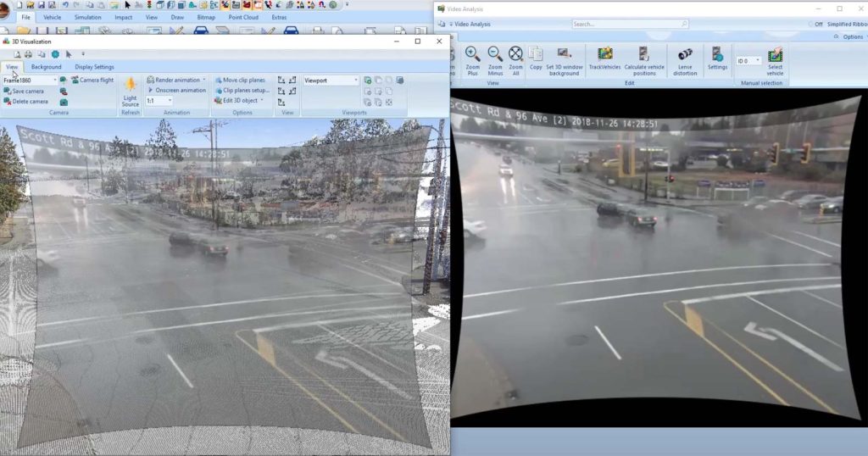Open main quick access toolbar customize arrow
Image resolution: width=868 pixels, height=456 pixels.
pyautogui.click(x=347, y=5)
